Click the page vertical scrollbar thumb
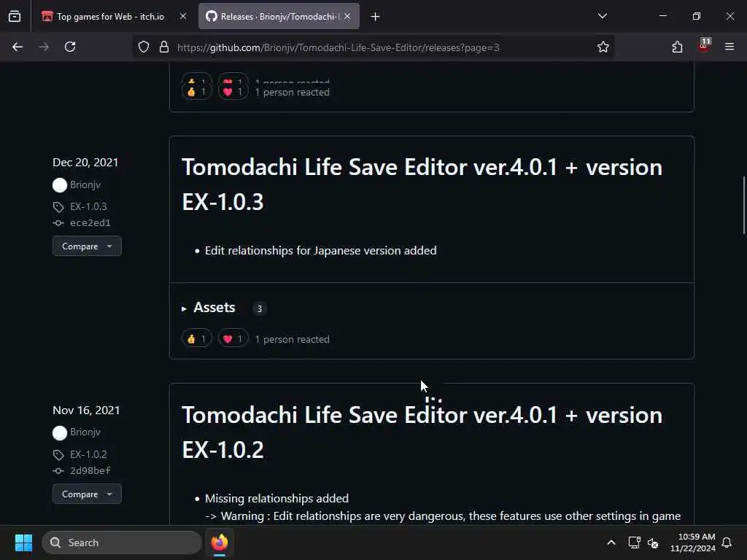Viewport: 747px width, 560px height. pyautogui.click(x=743, y=205)
